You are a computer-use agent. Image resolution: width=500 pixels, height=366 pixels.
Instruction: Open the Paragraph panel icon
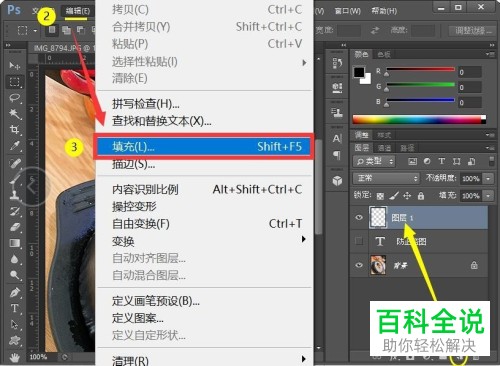337,155
